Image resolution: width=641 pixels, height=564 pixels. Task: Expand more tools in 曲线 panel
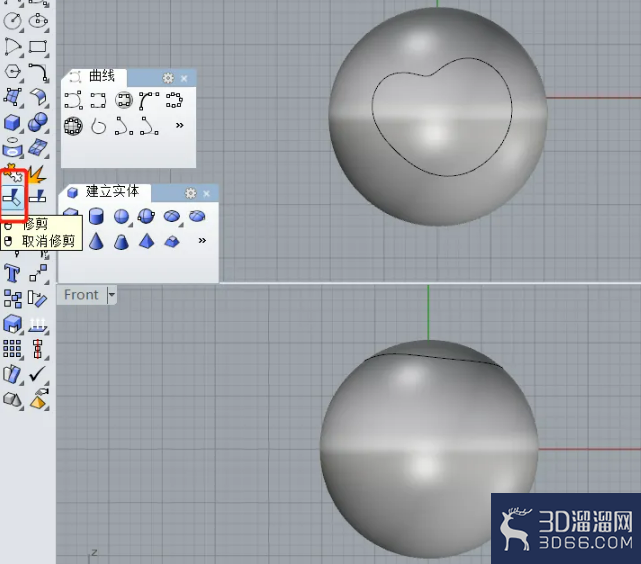tap(179, 125)
